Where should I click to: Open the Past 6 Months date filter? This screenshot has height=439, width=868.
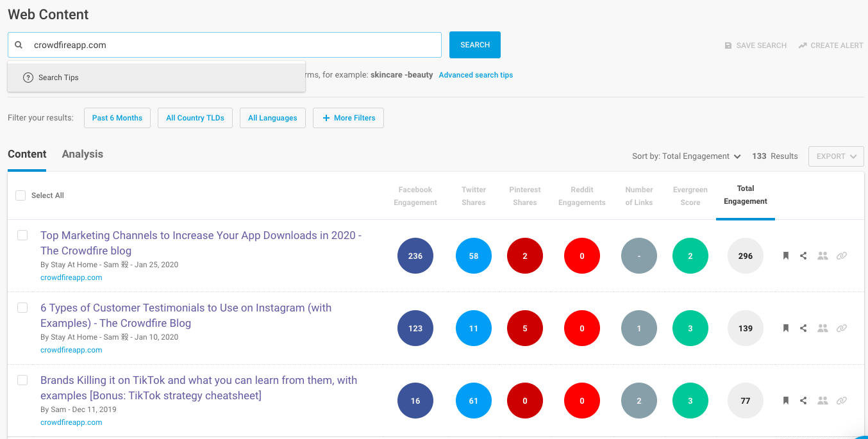(x=117, y=118)
